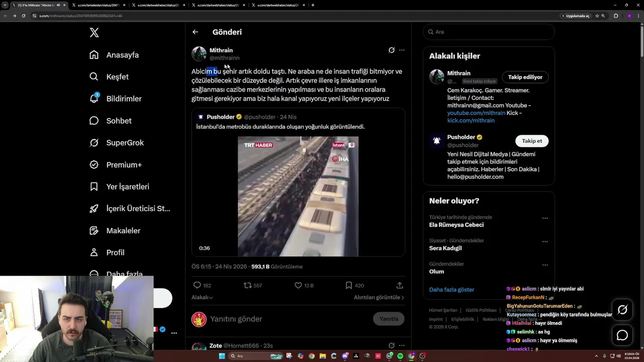The width and height of the screenshot is (644, 362).
Task: Open Pusholder quoted tweet author name
Action: point(221,117)
